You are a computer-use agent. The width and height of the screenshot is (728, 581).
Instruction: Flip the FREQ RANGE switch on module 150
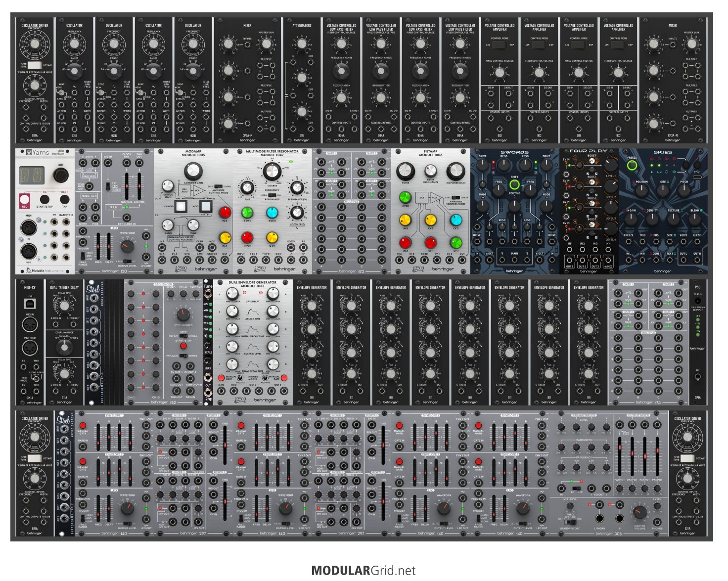click(x=83, y=256)
